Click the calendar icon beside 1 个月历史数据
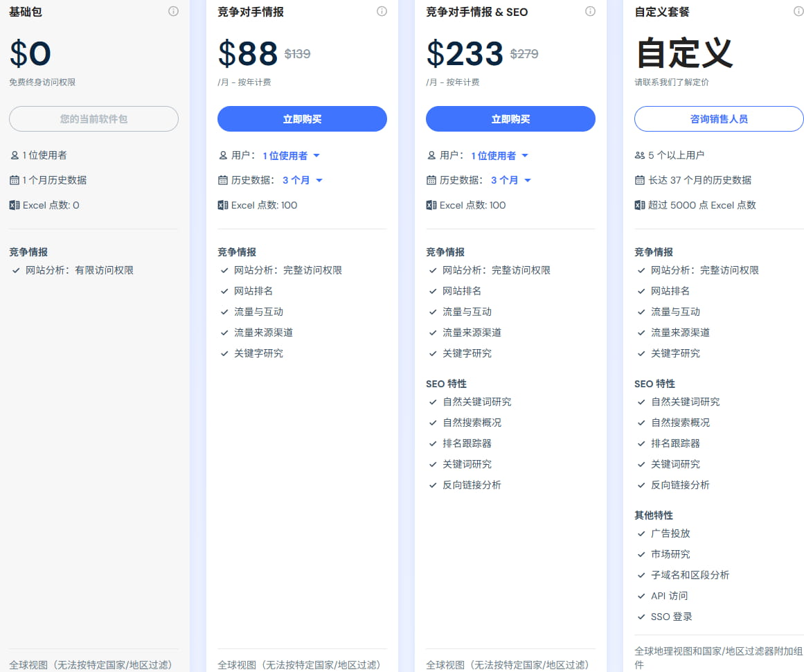This screenshot has height=672, width=804. coord(15,180)
